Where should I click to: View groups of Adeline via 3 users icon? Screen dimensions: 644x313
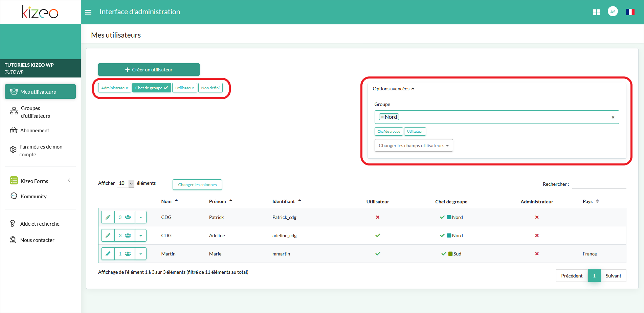[125, 236]
